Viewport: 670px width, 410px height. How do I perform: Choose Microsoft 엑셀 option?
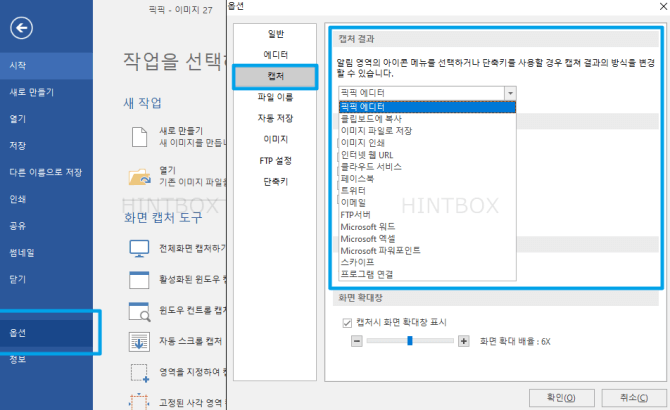[427, 238]
